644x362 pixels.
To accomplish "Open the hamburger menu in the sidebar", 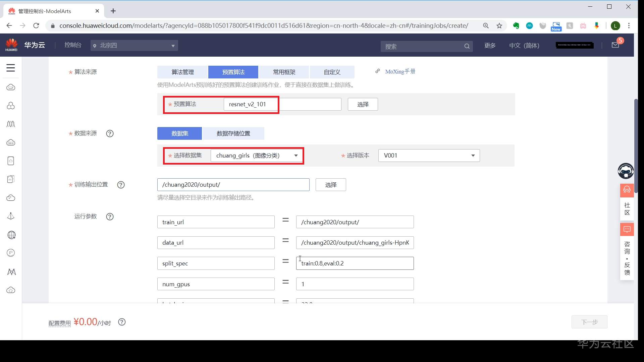I will click(x=11, y=68).
